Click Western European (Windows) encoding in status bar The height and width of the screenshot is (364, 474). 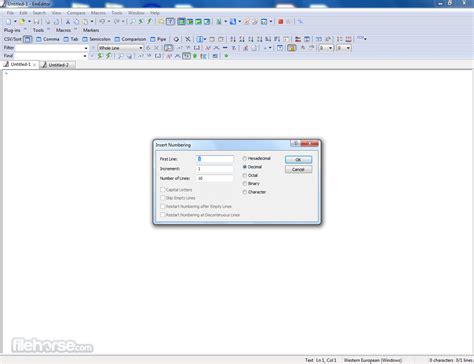[373, 360]
